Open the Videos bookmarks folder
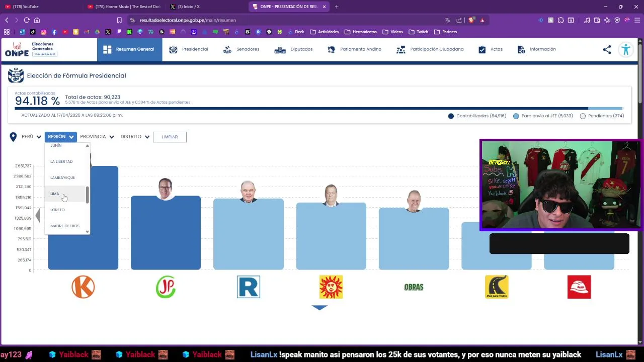The width and height of the screenshot is (644, 362). (x=392, y=32)
